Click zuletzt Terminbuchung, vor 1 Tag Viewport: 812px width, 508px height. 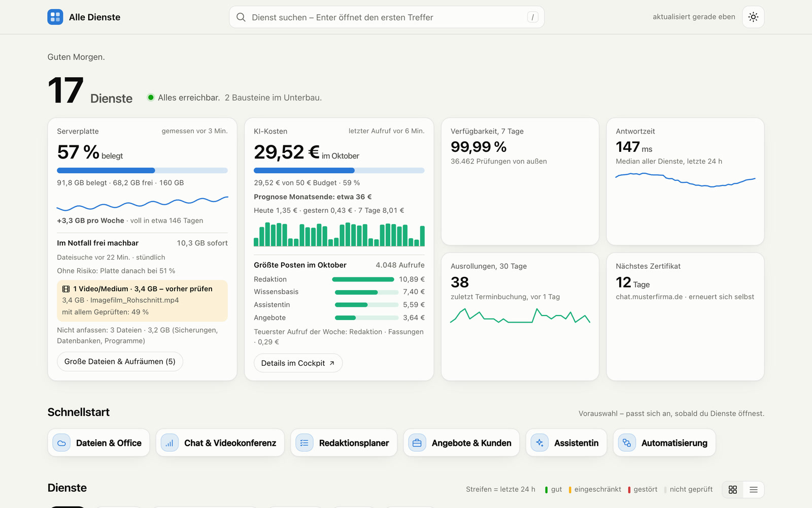click(505, 297)
